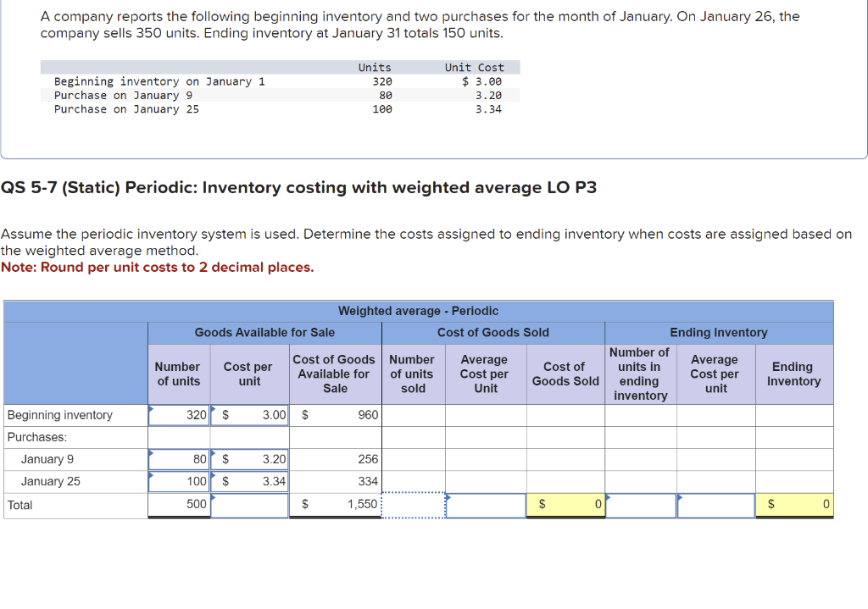The image size is (868, 609).
Task: Click Purchase on January 9 data row
Action: [280, 95]
